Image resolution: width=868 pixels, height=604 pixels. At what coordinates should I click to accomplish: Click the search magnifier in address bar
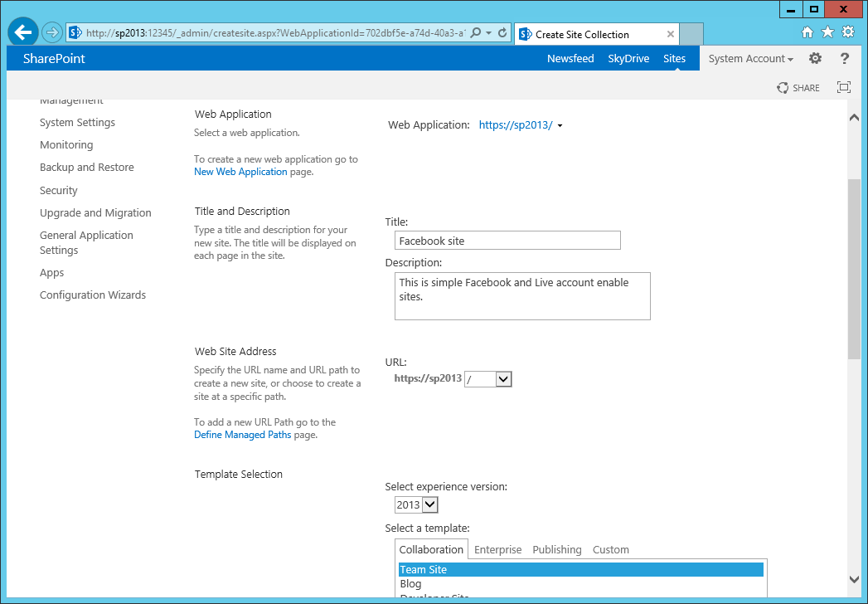click(x=475, y=32)
